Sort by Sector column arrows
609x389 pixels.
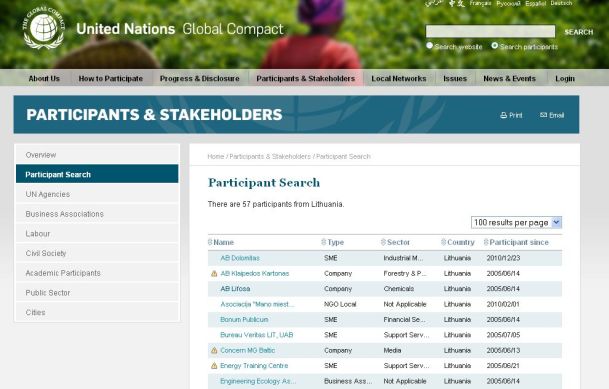383,242
